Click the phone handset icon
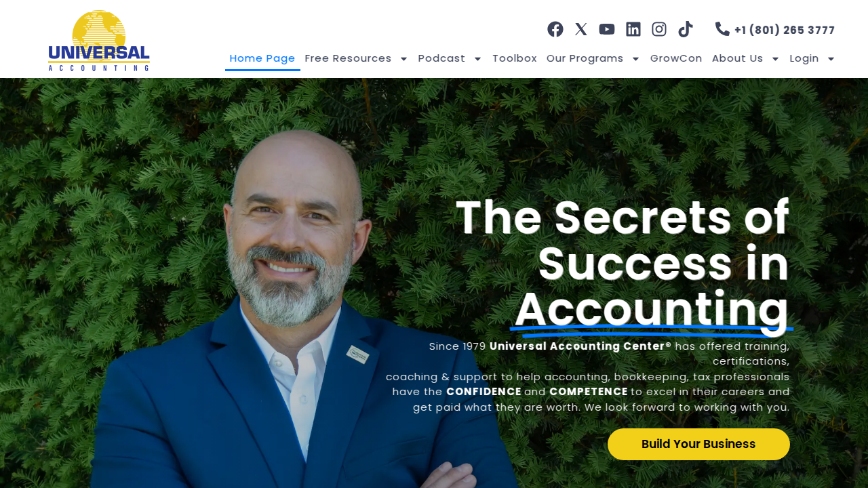Screen dimensions: 868x488 click(x=722, y=28)
